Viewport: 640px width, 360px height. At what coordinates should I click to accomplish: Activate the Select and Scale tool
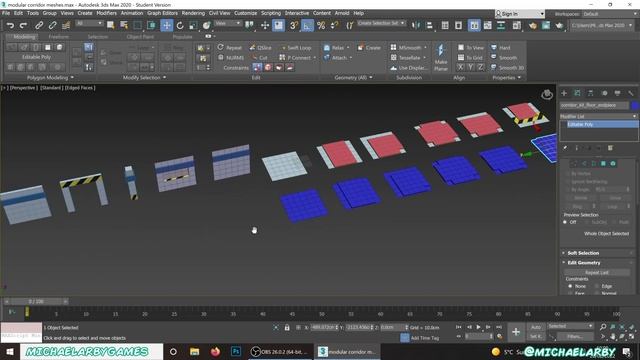[x=193, y=25]
